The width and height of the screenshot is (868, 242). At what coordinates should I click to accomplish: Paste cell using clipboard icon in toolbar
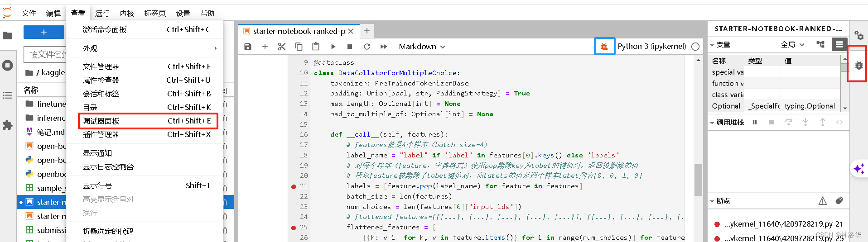pos(316,47)
